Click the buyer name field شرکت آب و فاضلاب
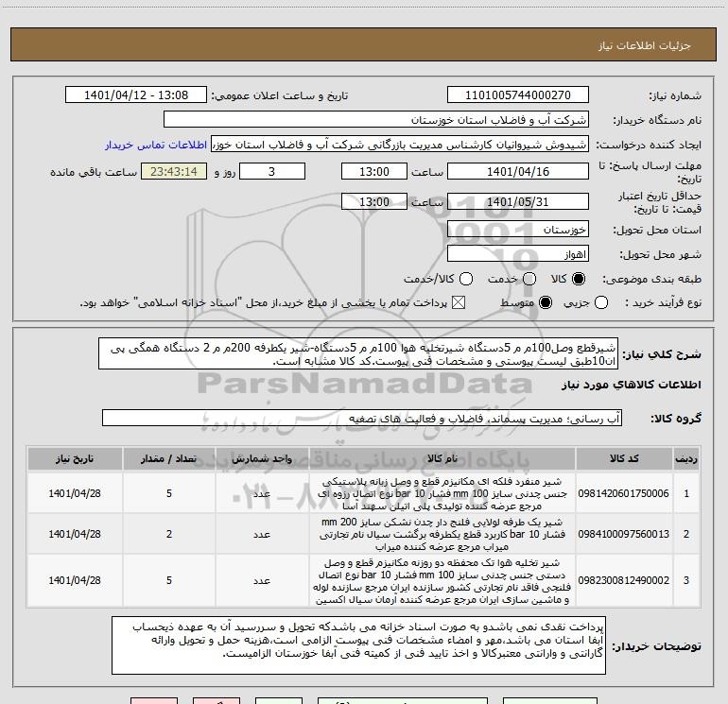728x704 pixels. click(x=376, y=120)
